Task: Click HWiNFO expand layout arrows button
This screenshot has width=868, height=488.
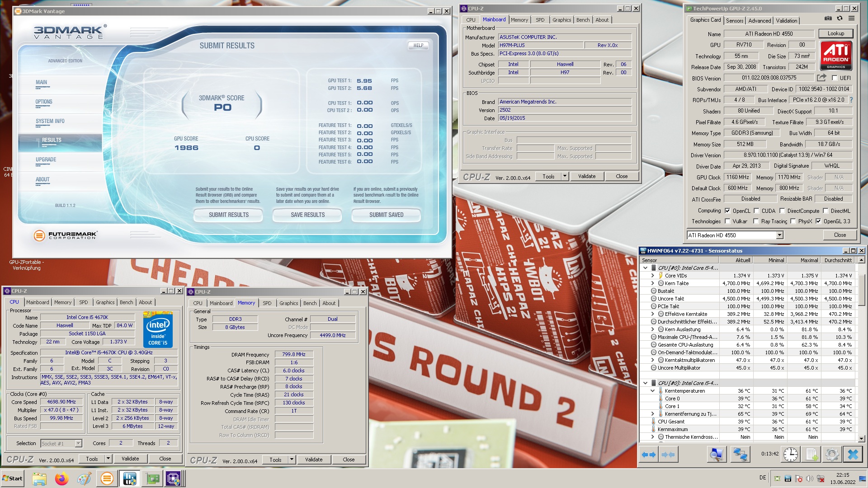Action: [649, 455]
